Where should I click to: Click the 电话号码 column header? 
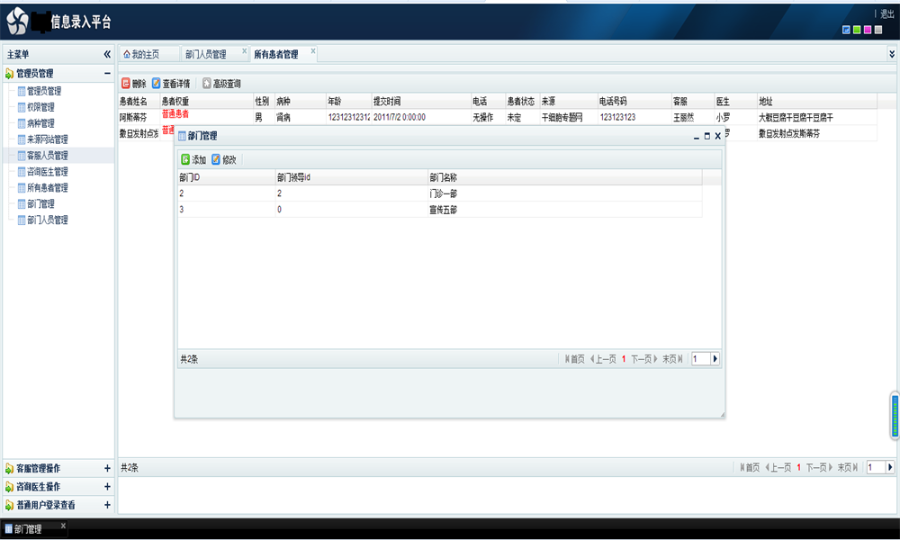tap(634, 102)
